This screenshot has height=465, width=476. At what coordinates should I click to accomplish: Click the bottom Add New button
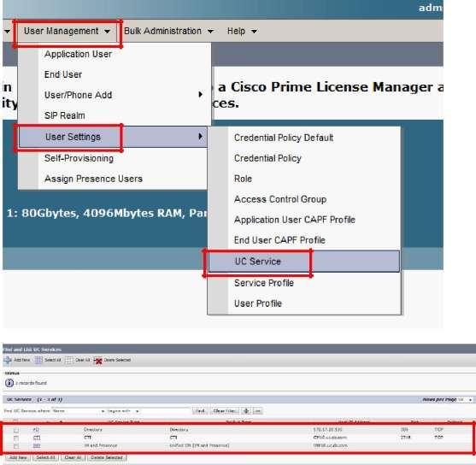(18, 457)
